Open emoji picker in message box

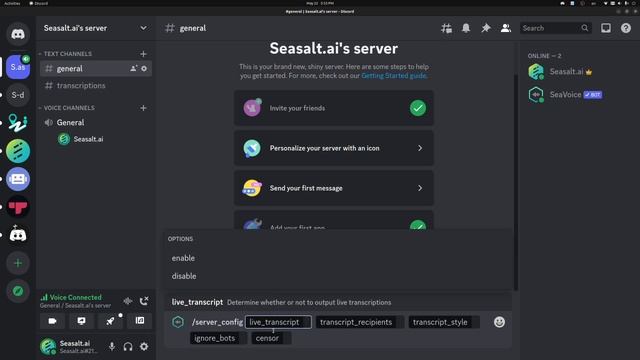click(x=499, y=322)
